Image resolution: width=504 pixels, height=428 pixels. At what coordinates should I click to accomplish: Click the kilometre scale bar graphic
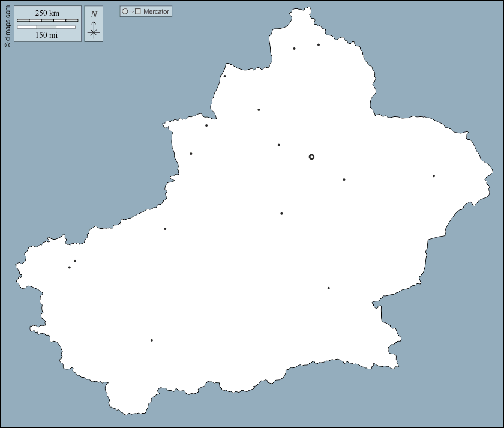pos(47,20)
